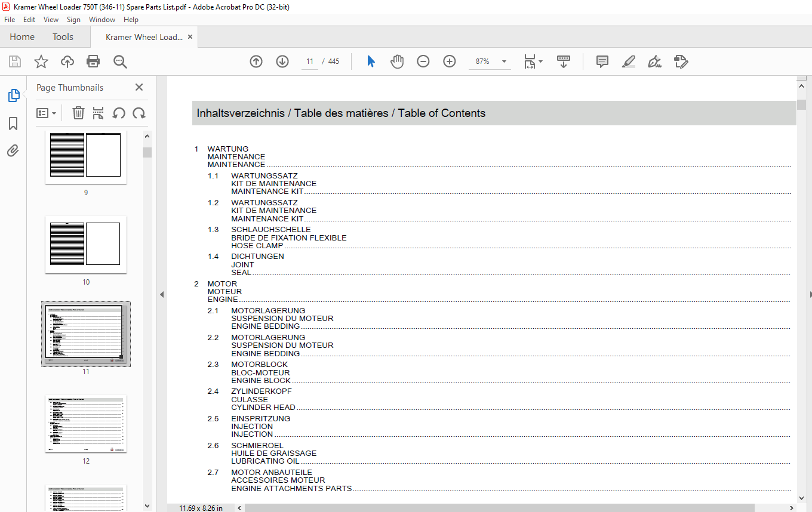The image size is (812, 512).
Task: Close the Kramer Wheel Load document tab
Action: [190, 37]
